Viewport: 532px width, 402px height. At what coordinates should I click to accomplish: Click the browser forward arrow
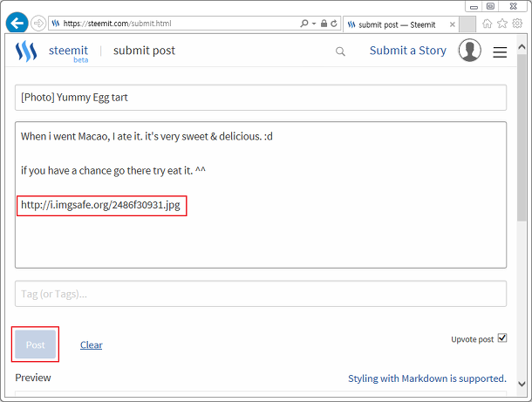pos(39,24)
